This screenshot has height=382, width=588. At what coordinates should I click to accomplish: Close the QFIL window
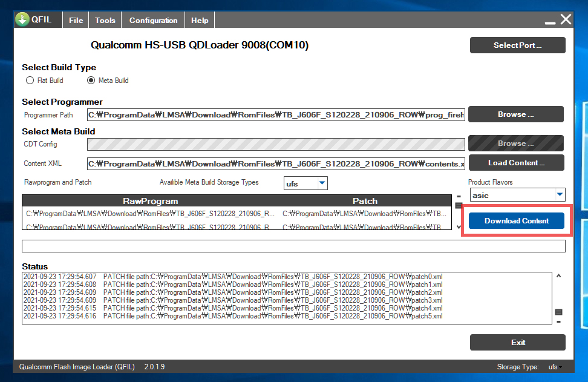566,19
